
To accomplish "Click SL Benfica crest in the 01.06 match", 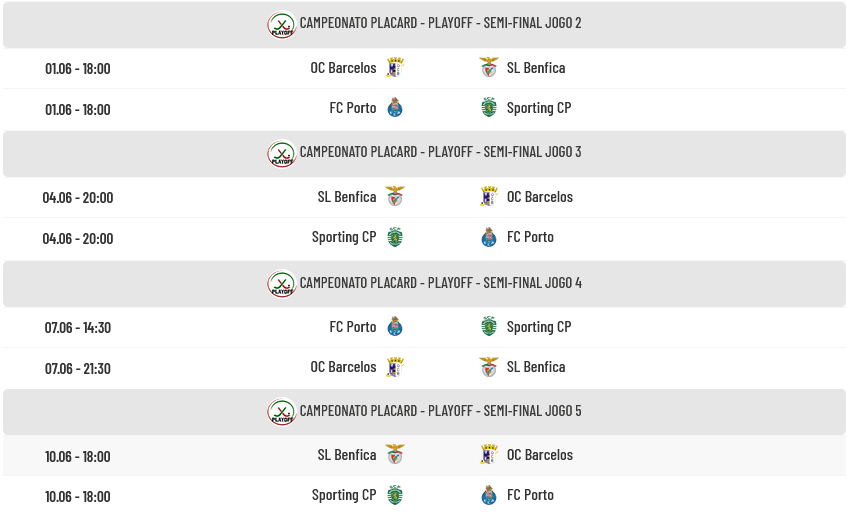I will click(489, 68).
